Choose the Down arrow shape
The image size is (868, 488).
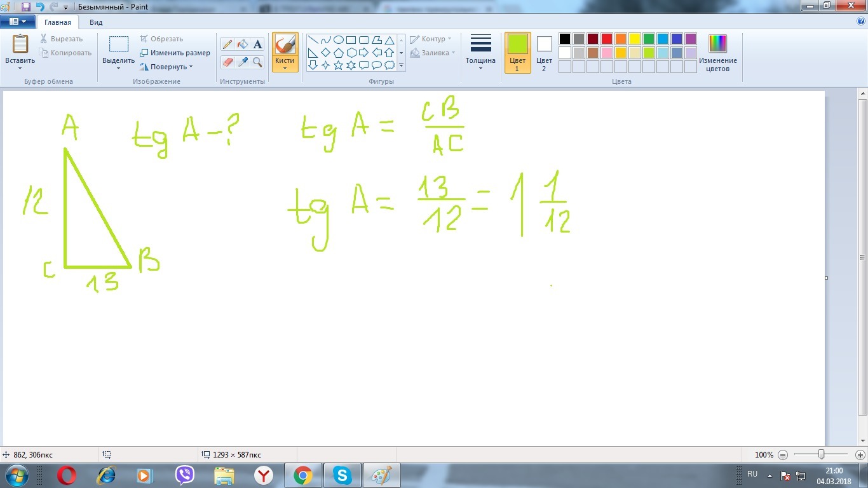point(313,65)
